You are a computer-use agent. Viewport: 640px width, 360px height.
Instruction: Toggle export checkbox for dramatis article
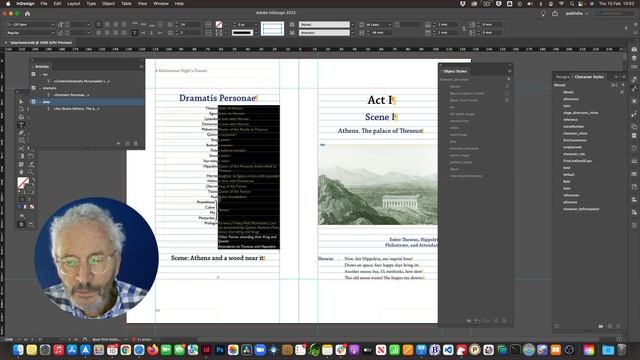[33, 88]
